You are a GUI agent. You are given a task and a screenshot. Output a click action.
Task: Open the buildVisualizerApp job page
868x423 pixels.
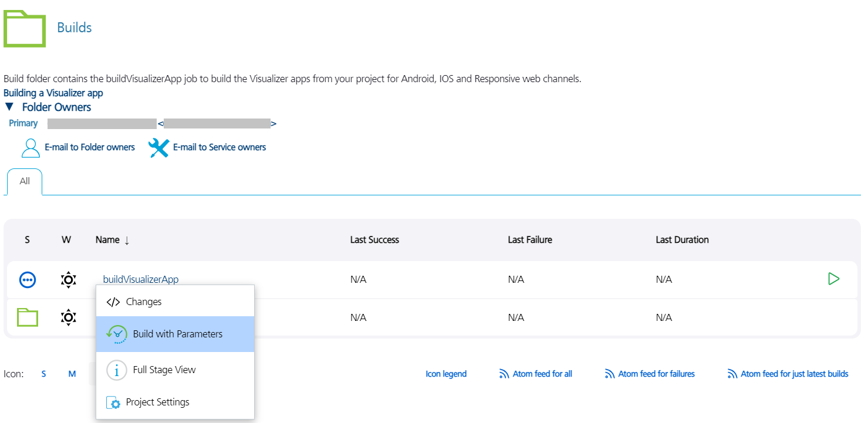tap(141, 279)
